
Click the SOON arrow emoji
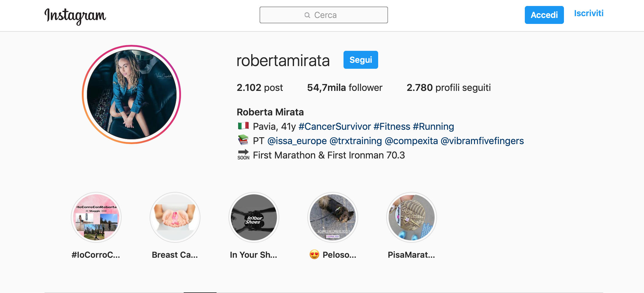(243, 155)
